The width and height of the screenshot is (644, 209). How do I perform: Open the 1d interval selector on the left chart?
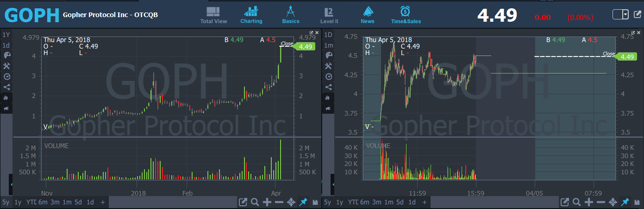click(x=6, y=45)
